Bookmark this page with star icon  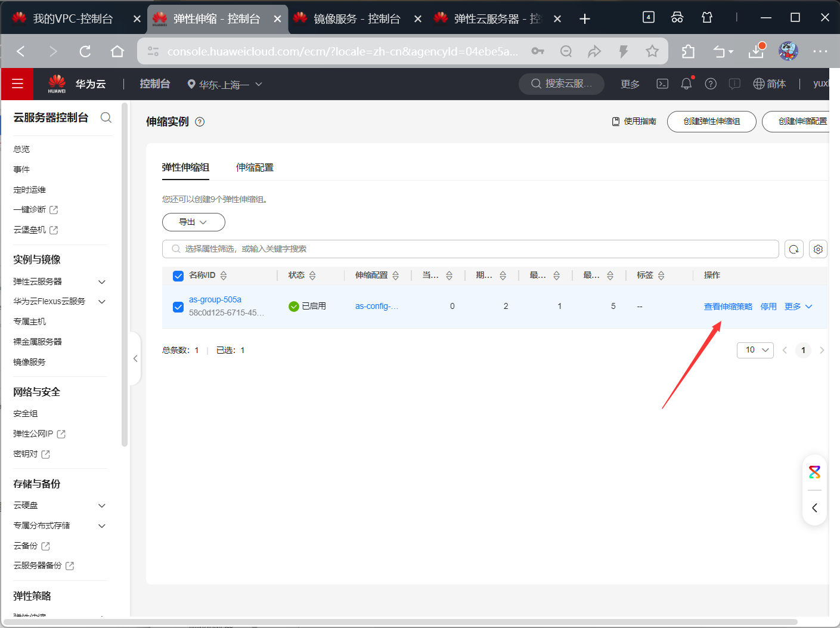point(652,51)
